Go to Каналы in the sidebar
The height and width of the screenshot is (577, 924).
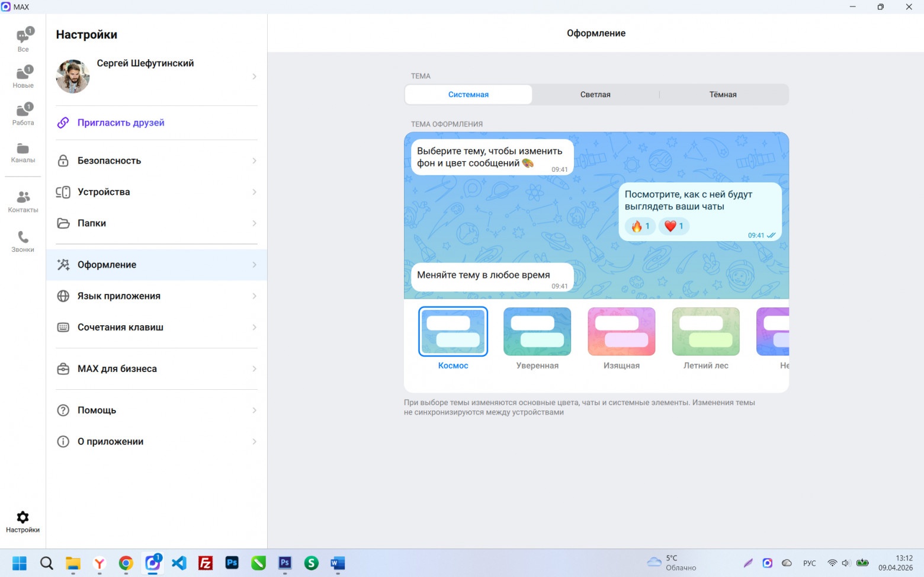(x=23, y=152)
